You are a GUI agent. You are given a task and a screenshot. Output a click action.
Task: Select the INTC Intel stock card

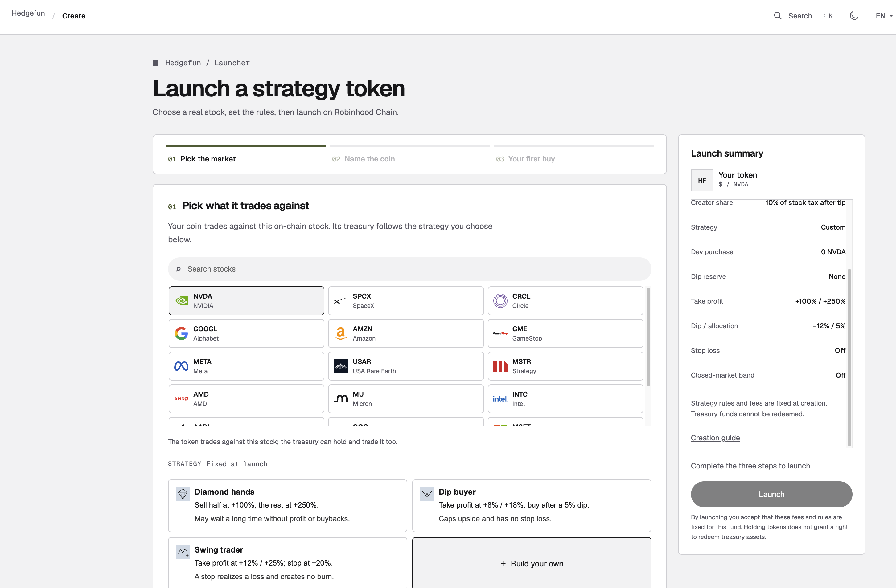565,399
